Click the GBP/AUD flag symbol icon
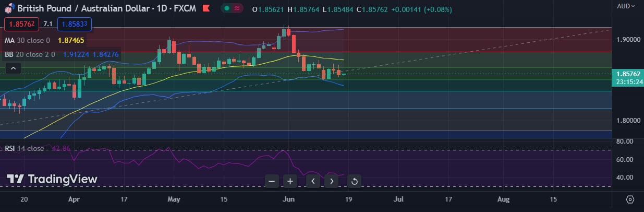 pyautogui.click(x=9, y=8)
